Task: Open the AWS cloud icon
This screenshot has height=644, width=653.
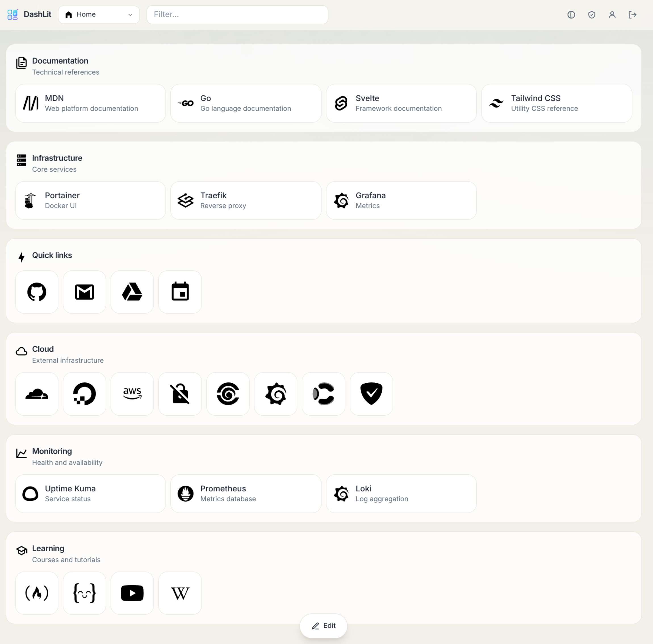Action: click(x=132, y=394)
